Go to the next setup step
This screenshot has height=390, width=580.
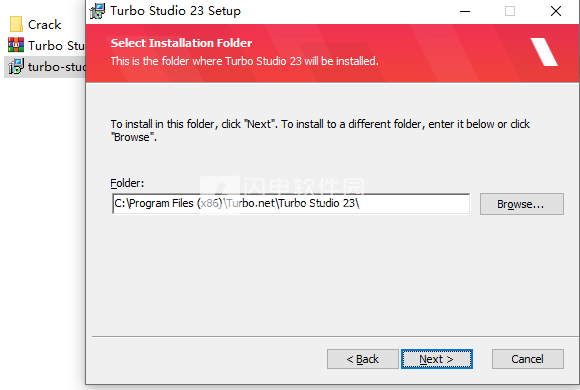click(x=437, y=359)
